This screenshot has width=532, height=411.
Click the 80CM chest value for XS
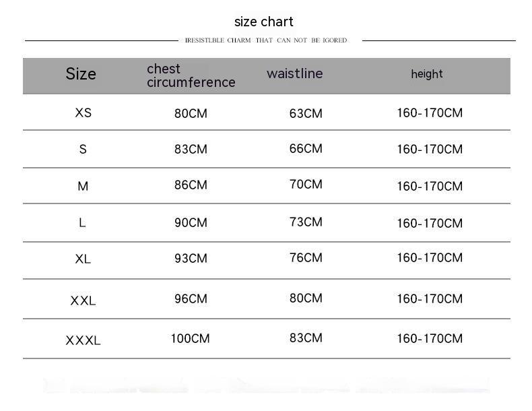pos(191,113)
